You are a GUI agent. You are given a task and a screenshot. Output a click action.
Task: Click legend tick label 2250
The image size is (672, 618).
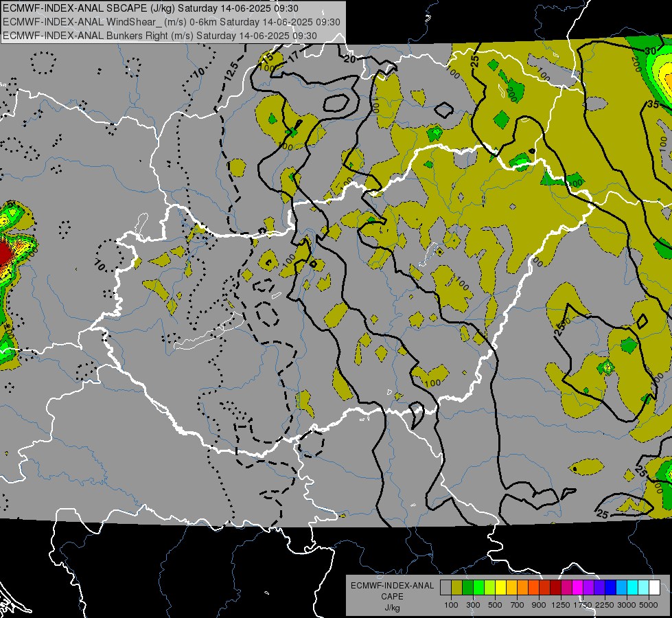click(x=605, y=605)
